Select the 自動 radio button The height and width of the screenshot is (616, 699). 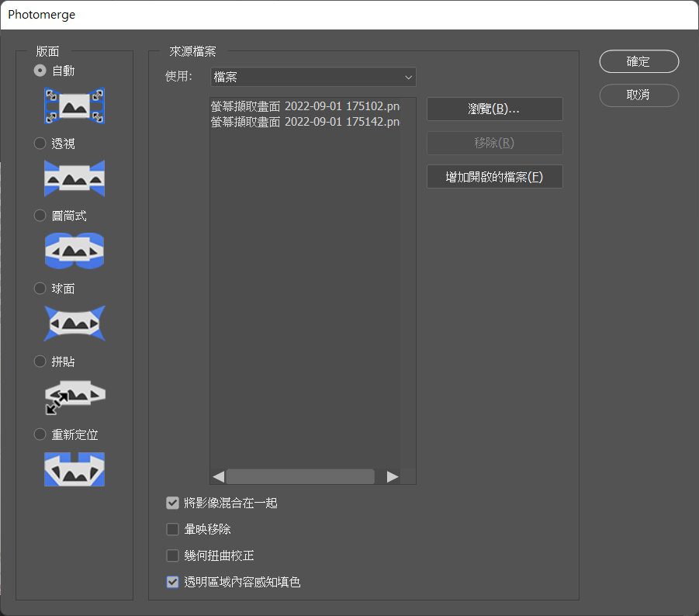click(x=40, y=71)
